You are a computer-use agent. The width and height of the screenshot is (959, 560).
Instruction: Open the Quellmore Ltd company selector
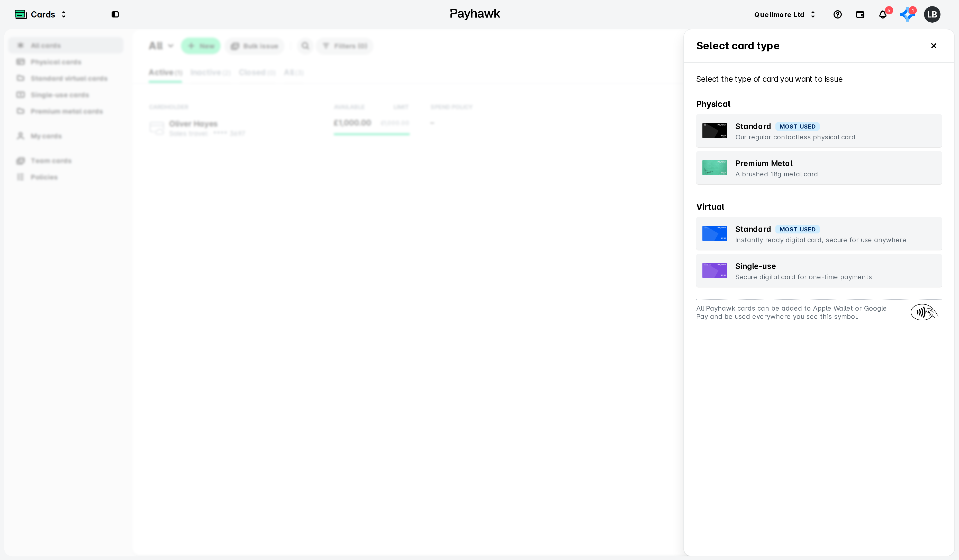(x=784, y=14)
